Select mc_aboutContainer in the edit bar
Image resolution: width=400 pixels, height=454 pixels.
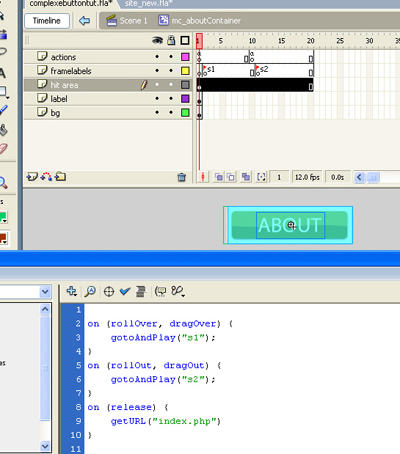tap(199, 21)
